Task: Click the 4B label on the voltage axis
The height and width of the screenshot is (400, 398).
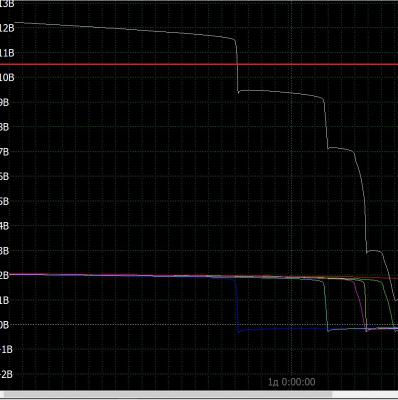Action: coord(4,226)
